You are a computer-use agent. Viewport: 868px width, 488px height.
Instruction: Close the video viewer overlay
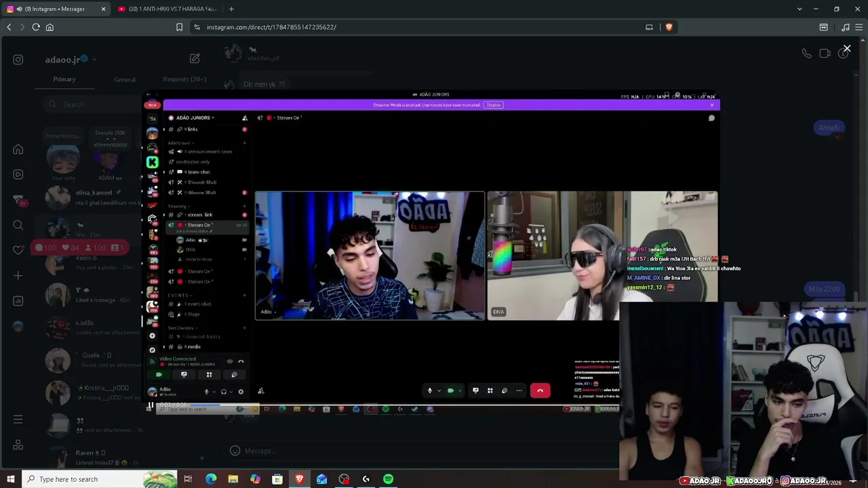tap(847, 49)
